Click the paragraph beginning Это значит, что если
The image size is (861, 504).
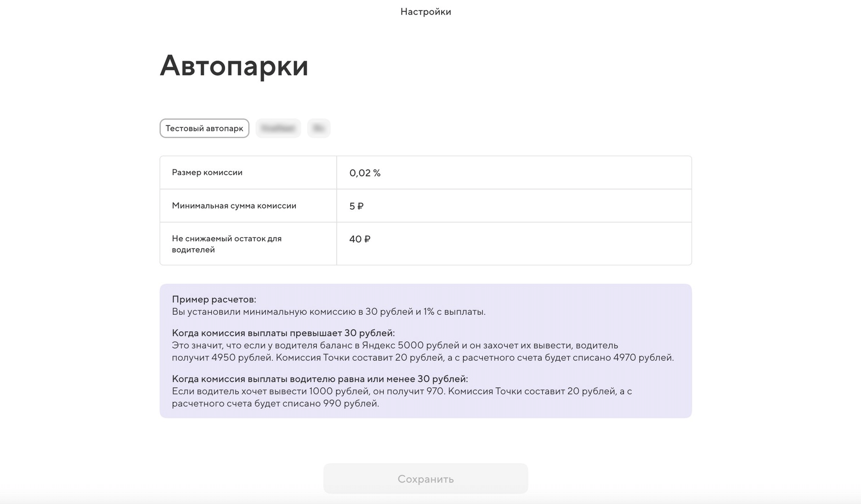click(x=395, y=345)
